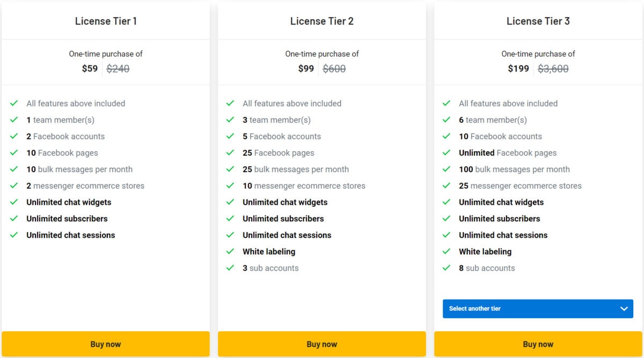This screenshot has height=358, width=644.
Task: Click the green check next to 2 Facebook accounts
Action: point(14,136)
